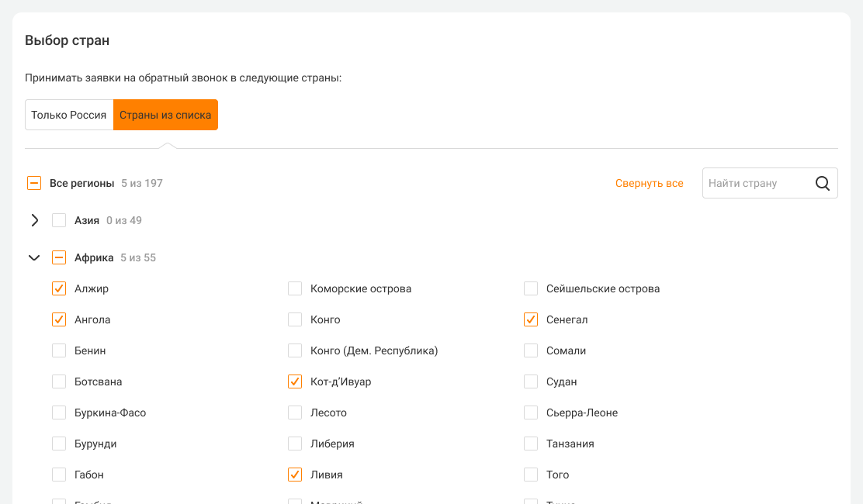Uncheck Ливия country
The width and height of the screenshot is (863, 504).
pos(295,475)
